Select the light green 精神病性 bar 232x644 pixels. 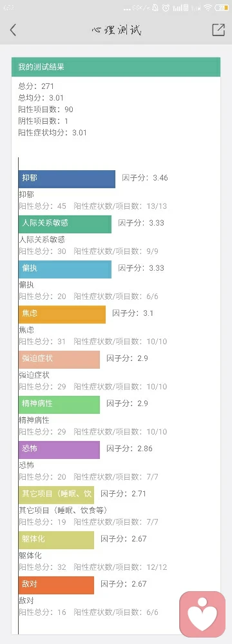[59, 405]
